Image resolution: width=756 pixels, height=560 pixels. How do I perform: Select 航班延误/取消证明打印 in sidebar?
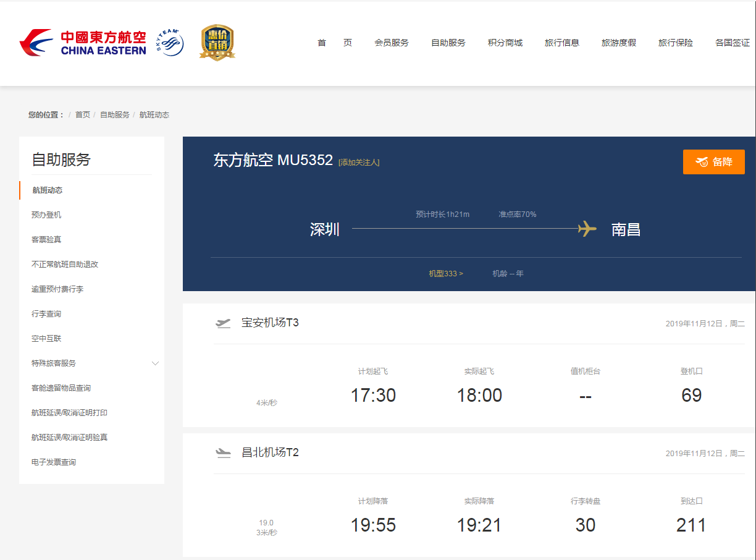pyautogui.click(x=70, y=413)
